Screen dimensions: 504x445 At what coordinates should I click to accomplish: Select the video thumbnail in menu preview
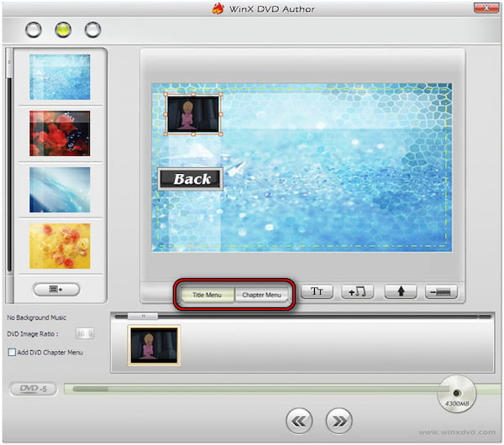193,113
